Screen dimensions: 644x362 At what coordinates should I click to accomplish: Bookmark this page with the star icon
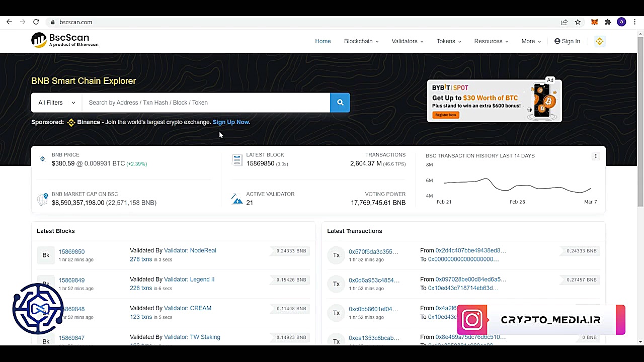pyautogui.click(x=578, y=22)
